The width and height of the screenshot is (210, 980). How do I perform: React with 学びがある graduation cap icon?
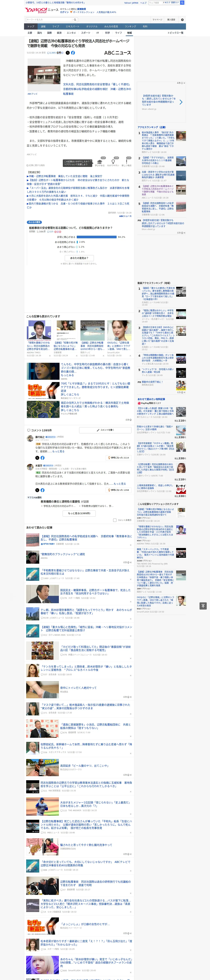(x=100, y=162)
